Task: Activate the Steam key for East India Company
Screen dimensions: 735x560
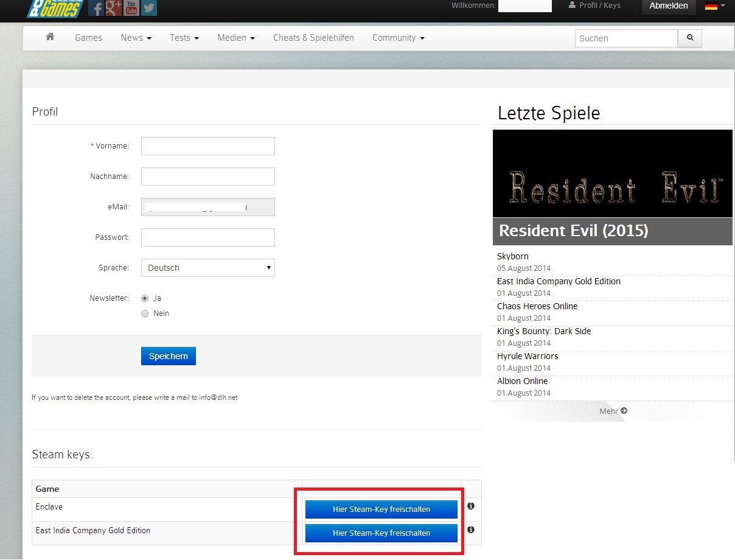Action: [381, 533]
